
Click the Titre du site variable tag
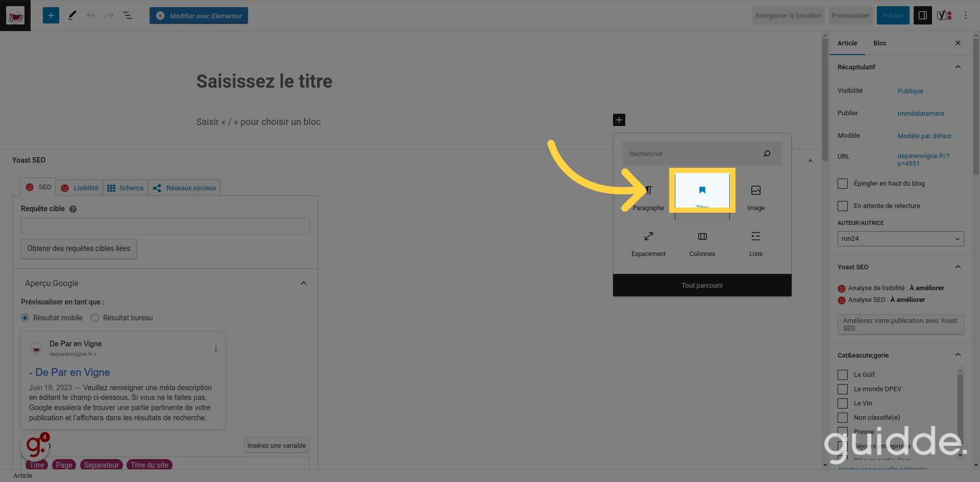(150, 465)
